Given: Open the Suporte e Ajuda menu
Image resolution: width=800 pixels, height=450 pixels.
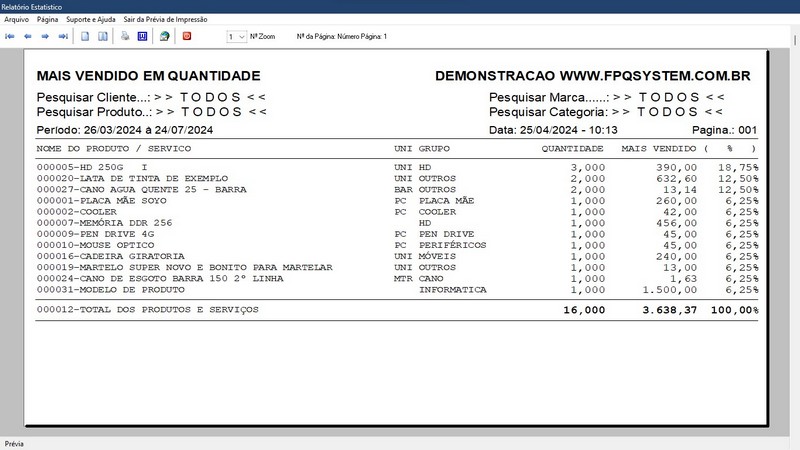Looking at the screenshot, I should point(91,19).
